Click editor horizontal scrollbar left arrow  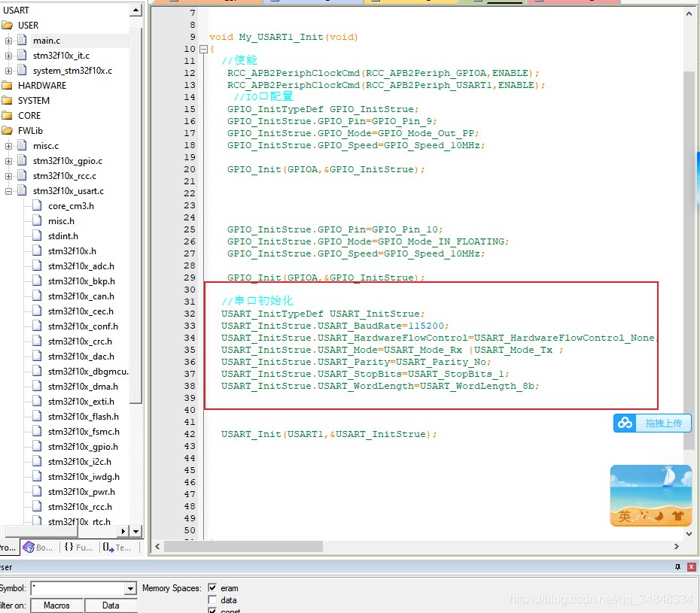click(x=157, y=546)
